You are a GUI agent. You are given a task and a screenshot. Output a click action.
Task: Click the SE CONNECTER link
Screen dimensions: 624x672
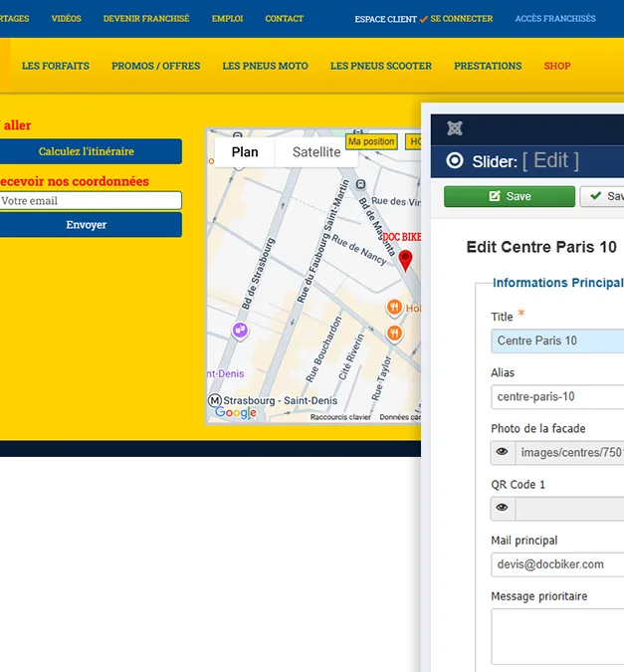pyautogui.click(x=461, y=19)
